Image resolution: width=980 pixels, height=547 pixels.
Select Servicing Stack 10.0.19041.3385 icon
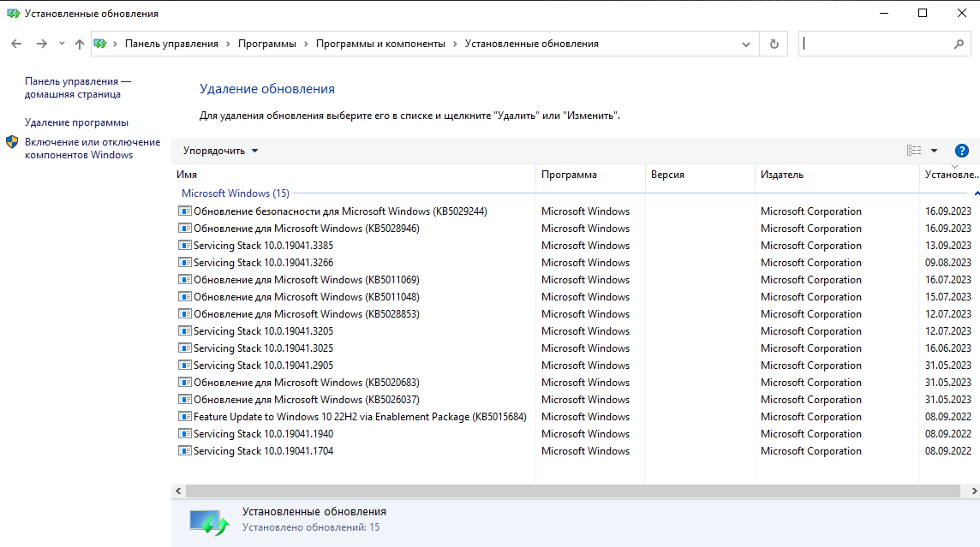pyautogui.click(x=184, y=246)
